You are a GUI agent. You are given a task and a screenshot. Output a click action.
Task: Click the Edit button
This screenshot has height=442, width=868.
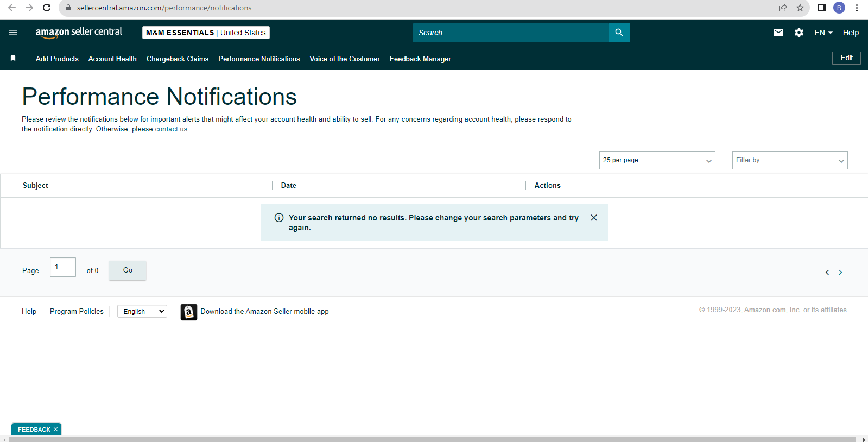[846, 58]
